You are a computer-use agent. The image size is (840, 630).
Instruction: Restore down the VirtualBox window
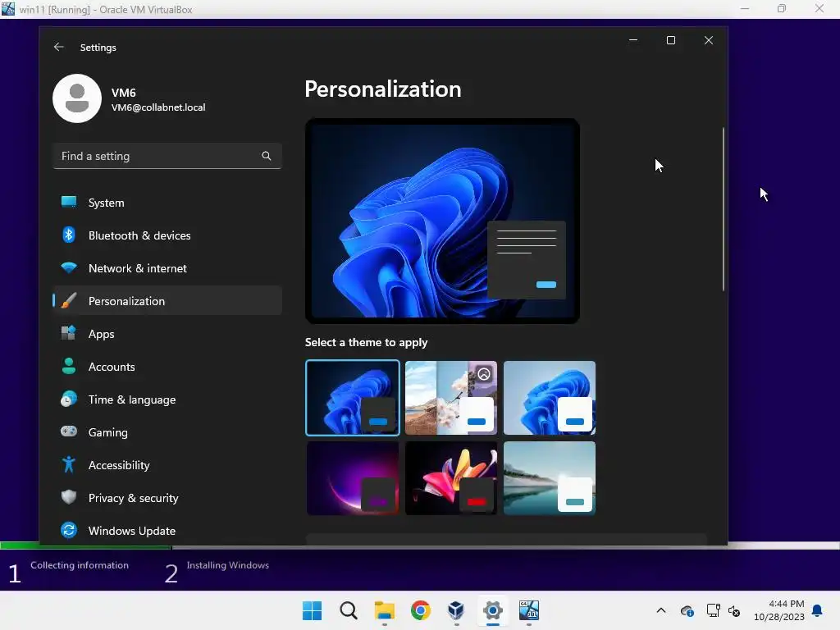pos(782,8)
